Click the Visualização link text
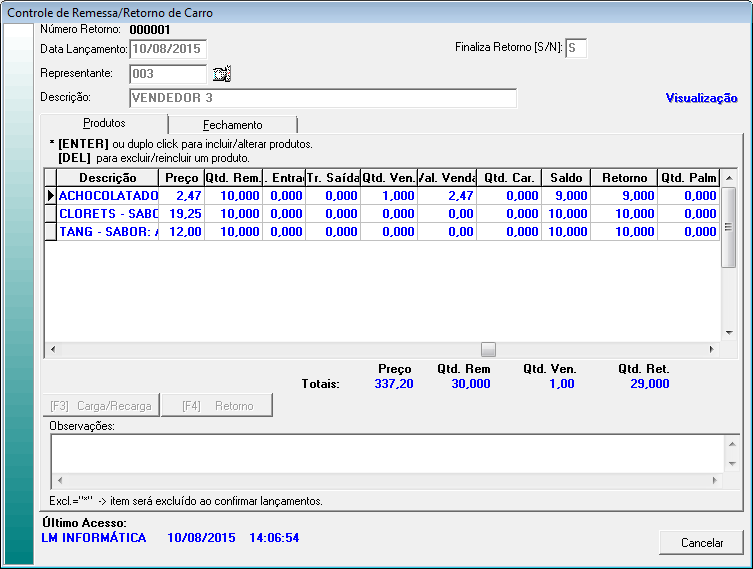The image size is (753, 569). (x=701, y=98)
